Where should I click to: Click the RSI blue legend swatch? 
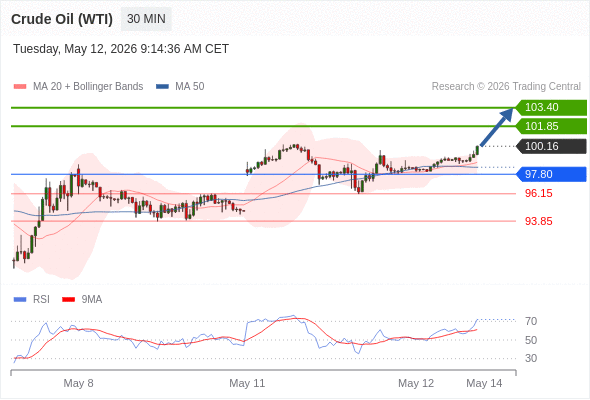click(x=20, y=300)
